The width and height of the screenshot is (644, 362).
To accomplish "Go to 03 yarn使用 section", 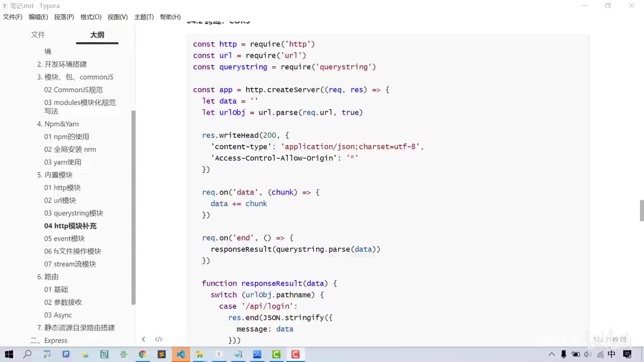I will pos(62,162).
